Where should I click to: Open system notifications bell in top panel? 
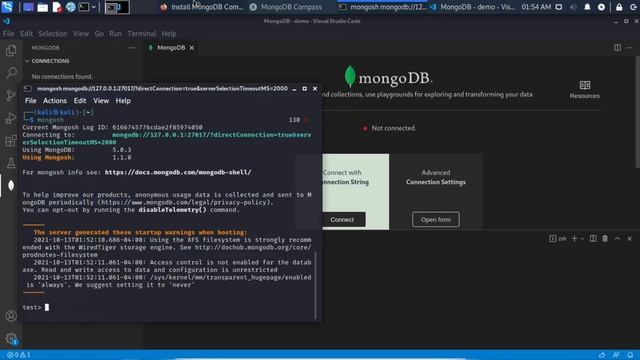coord(587,7)
